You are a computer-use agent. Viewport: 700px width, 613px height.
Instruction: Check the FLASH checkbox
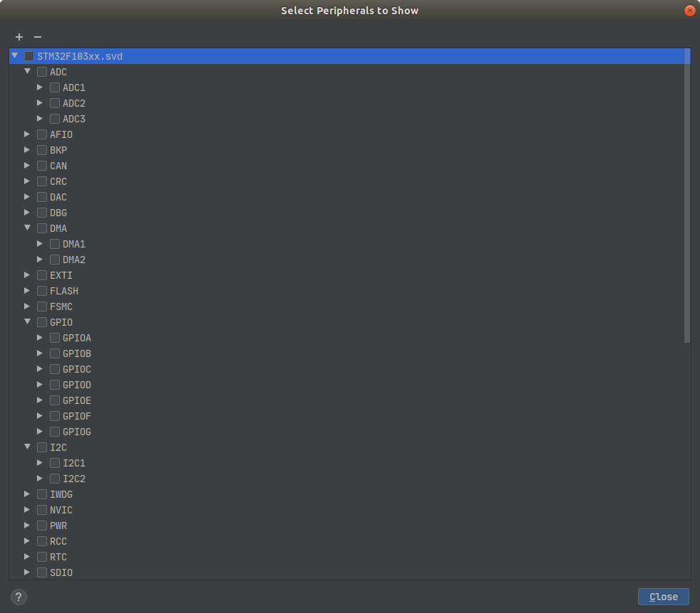pos(42,291)
